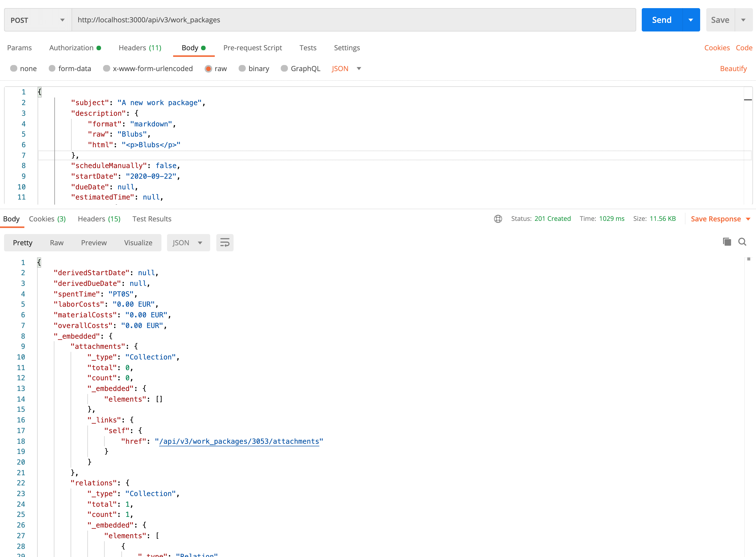Click the Raw tab in response panel

click(57, 242)
